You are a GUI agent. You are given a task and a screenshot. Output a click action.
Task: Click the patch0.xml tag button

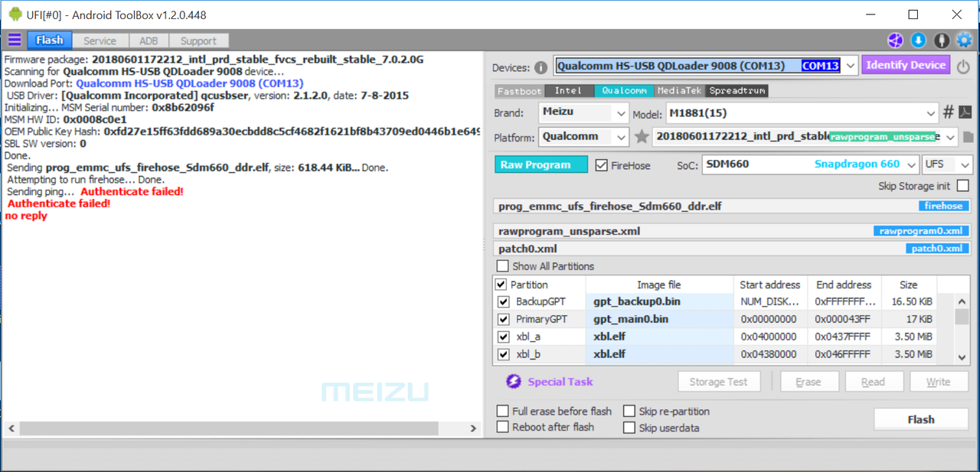point(938,248)
